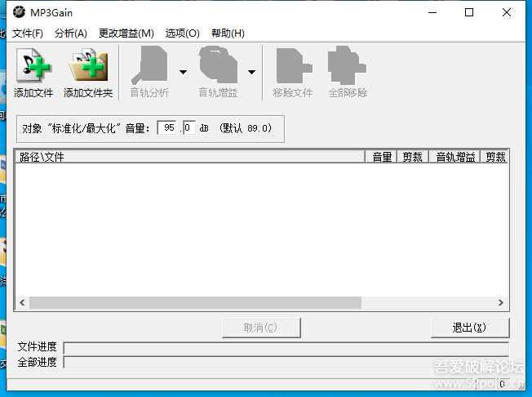The image size is (532, 397).
Task: Open the 帮助(H) menu
Action: 228,33
